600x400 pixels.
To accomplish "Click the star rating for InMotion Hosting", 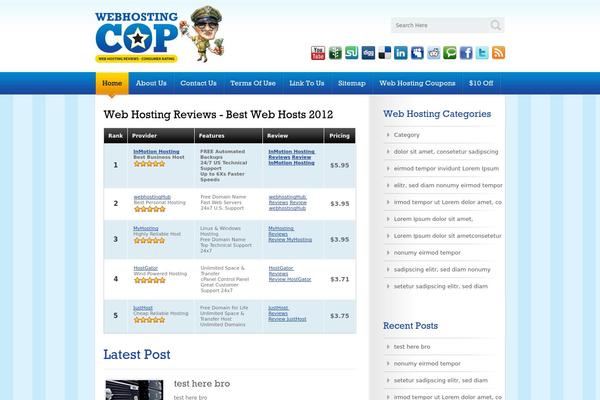I will point(149,164).
